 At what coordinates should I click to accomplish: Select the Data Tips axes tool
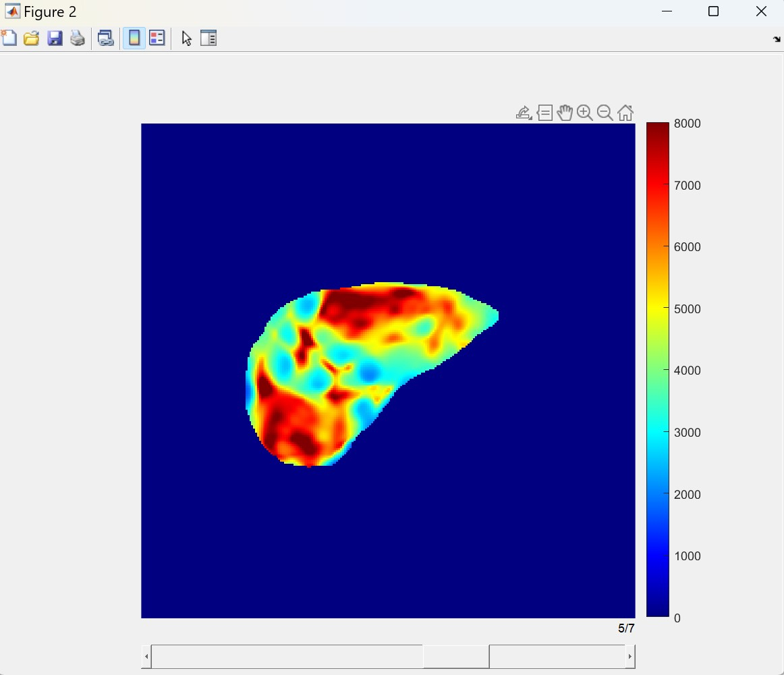tap(544, 113)
